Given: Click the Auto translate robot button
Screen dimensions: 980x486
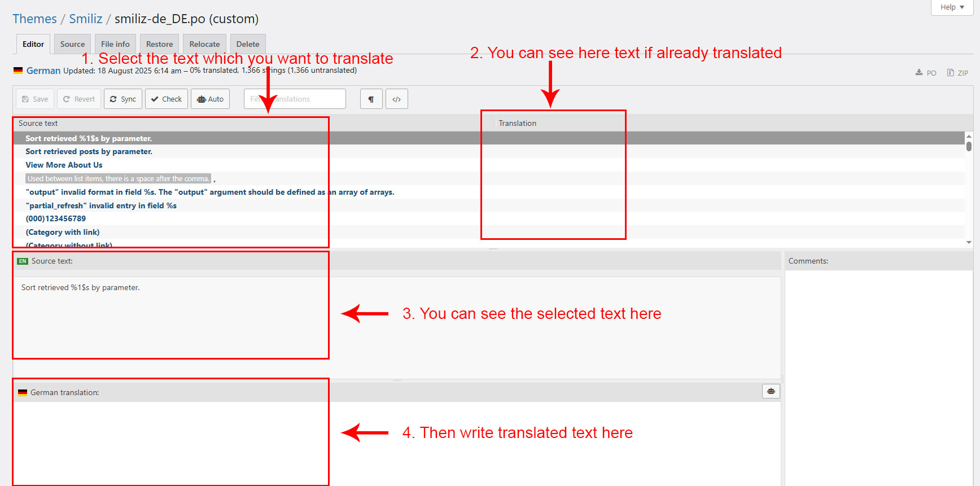Looking at the screenshot, I should 210,99.
